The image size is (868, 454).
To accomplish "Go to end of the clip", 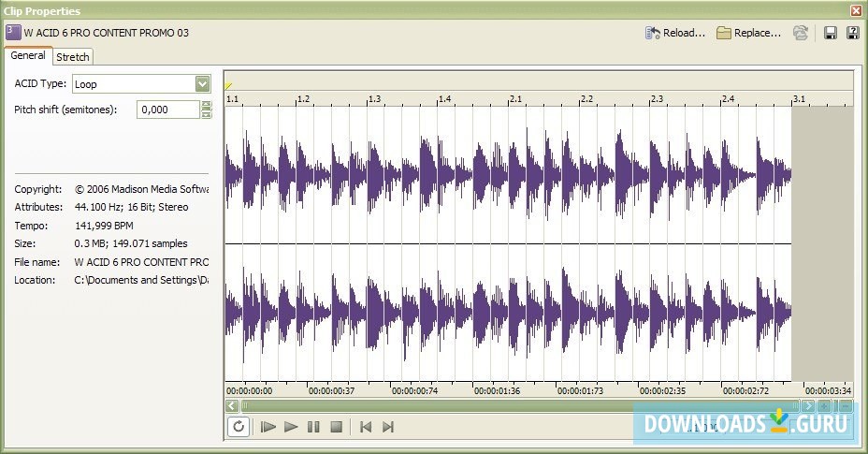I will (388, 427).
